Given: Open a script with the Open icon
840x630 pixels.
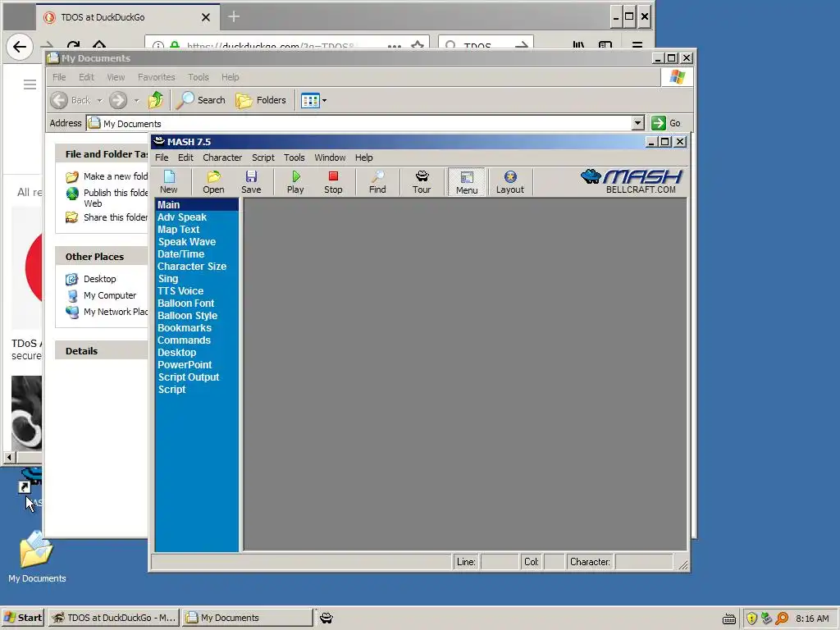Looking at the screenshot, I should 213,181.
